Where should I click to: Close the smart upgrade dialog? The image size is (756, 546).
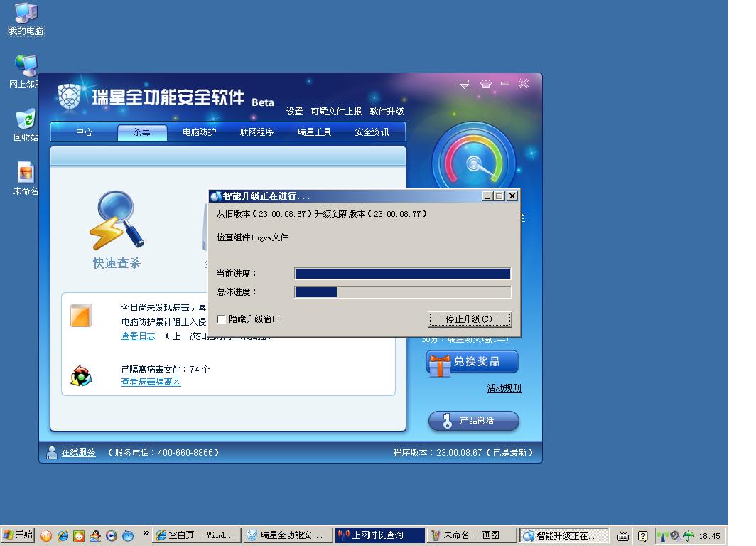point(512,196)
